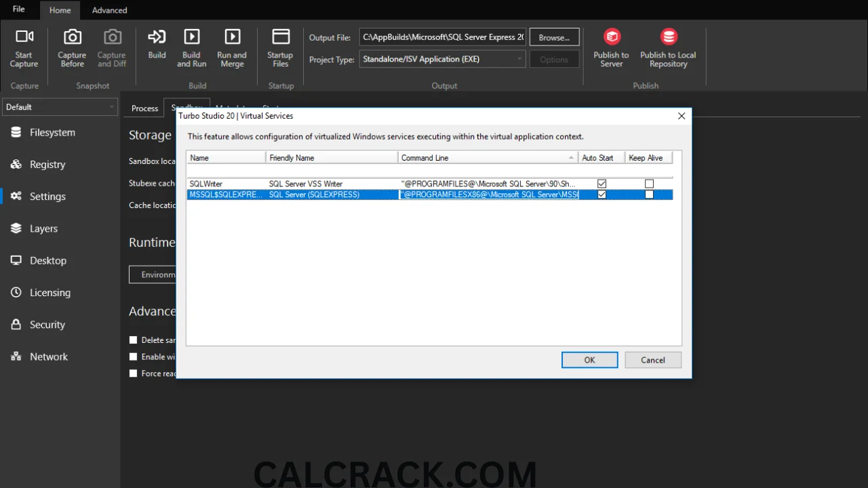Screen dimensions: 868x488
Task: Choose Run and Merge icon
Action: (232, 37)
